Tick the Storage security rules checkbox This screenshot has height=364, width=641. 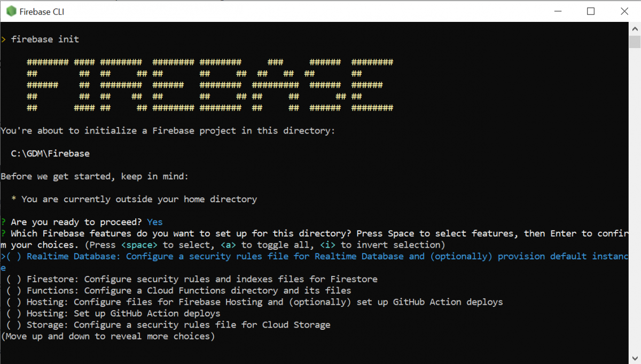(x=14, y=325)
